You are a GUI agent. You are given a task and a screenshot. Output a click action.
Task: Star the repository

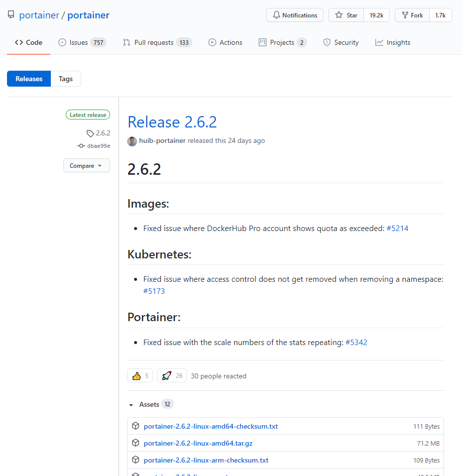[x=346, y=15]
